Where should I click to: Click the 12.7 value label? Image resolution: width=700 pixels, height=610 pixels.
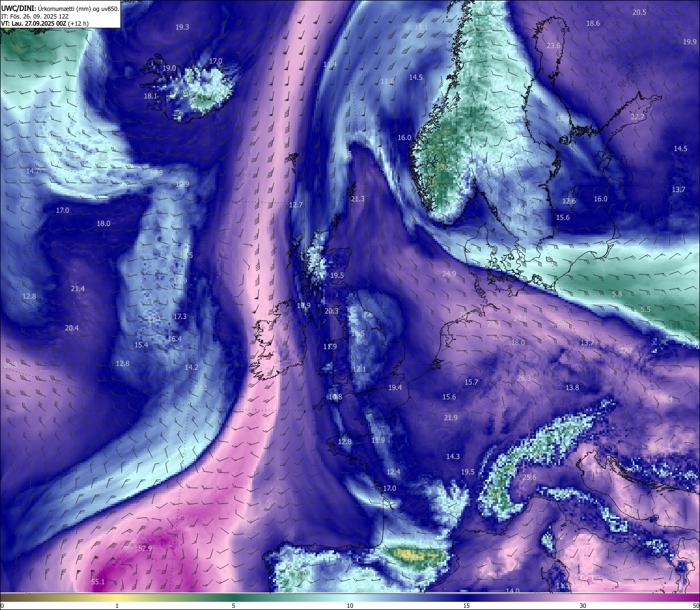point(296,205)
